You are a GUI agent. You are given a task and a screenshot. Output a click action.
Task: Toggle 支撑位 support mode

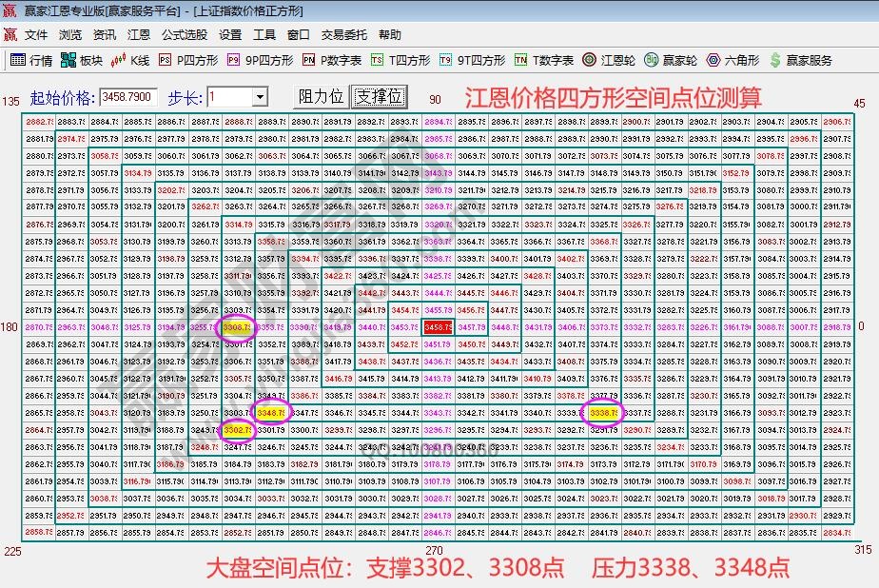point(378,95)
